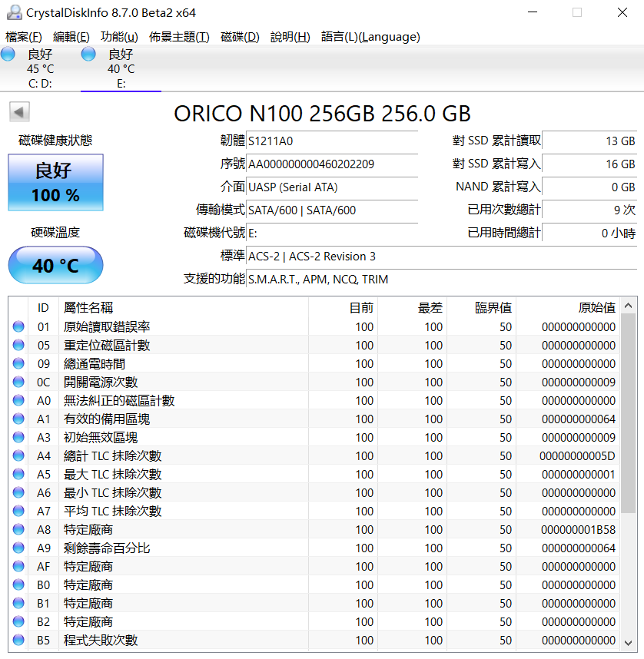Click the 臨界值 column header

482,308
